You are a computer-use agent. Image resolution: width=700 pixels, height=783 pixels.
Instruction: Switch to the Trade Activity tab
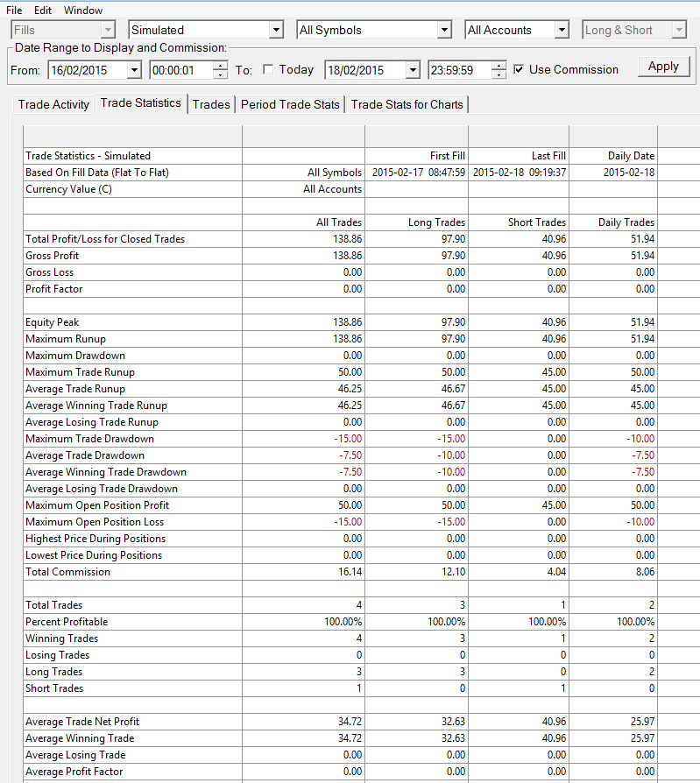[x=53, y=104]
